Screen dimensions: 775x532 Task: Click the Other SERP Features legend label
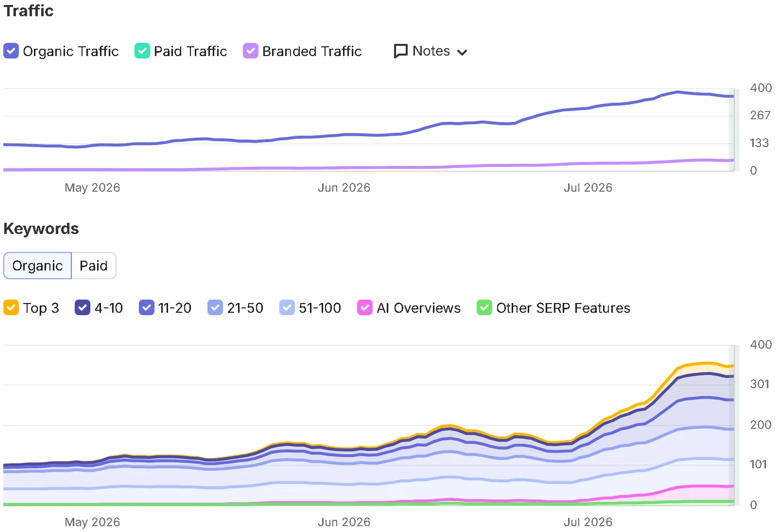click(x=563, y=308)
